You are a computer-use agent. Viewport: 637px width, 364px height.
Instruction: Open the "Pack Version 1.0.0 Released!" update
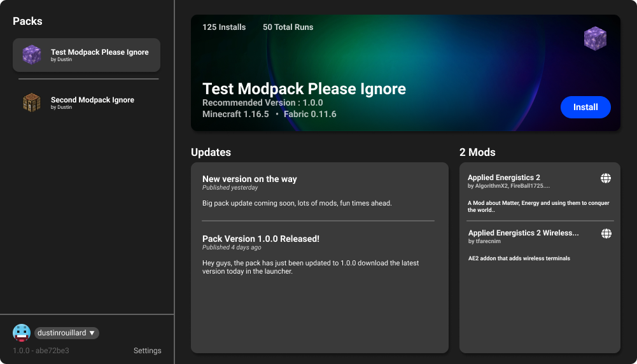260,239
